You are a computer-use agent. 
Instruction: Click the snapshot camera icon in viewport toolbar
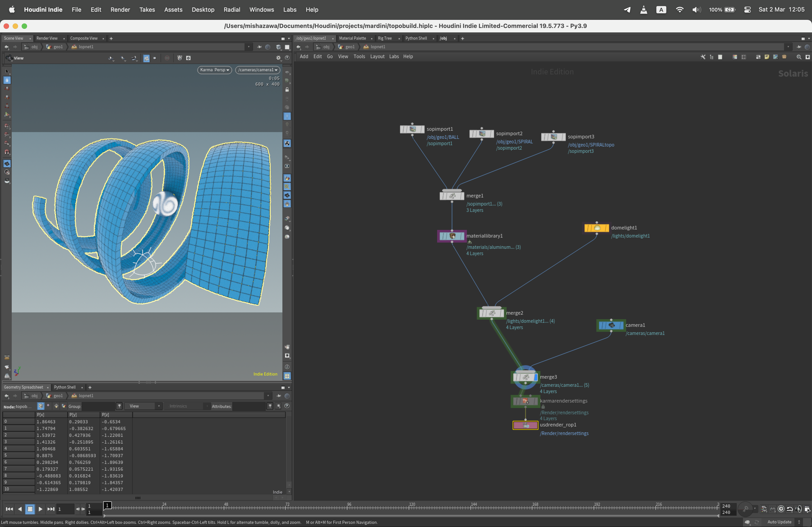[180, 58]
